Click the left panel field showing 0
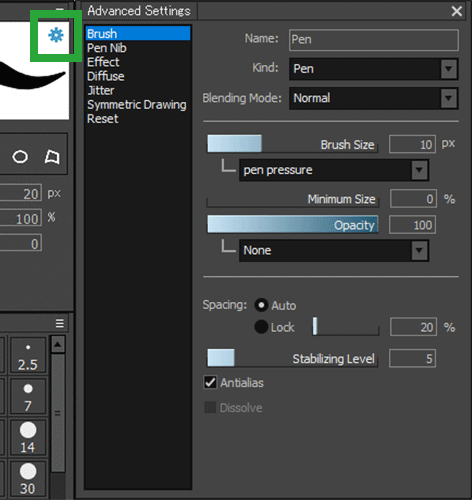Image resolution: width=472 pixels, height=500 pixels. (x=21, y=243)
